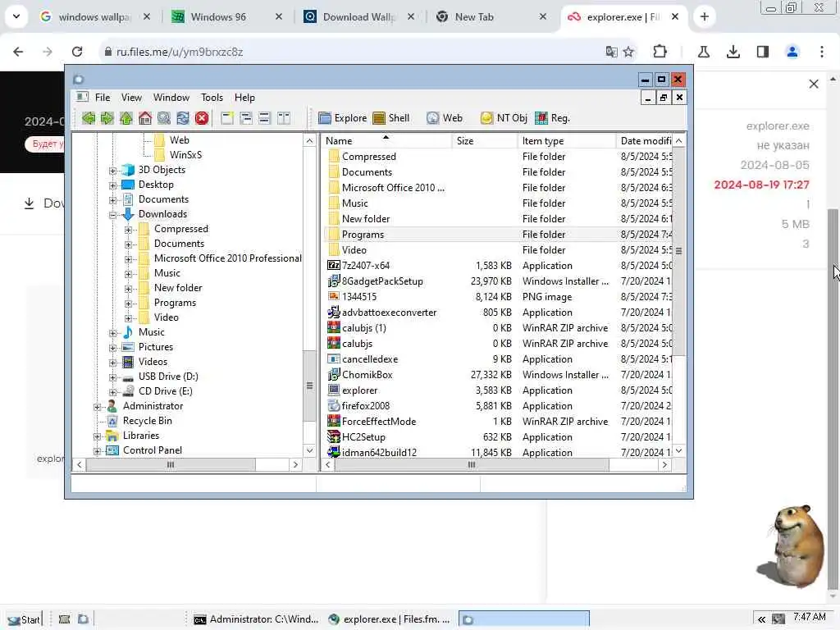Click the Chrome bookmark star icon
The width and height of the screenshot is (840, 630).
628,52
